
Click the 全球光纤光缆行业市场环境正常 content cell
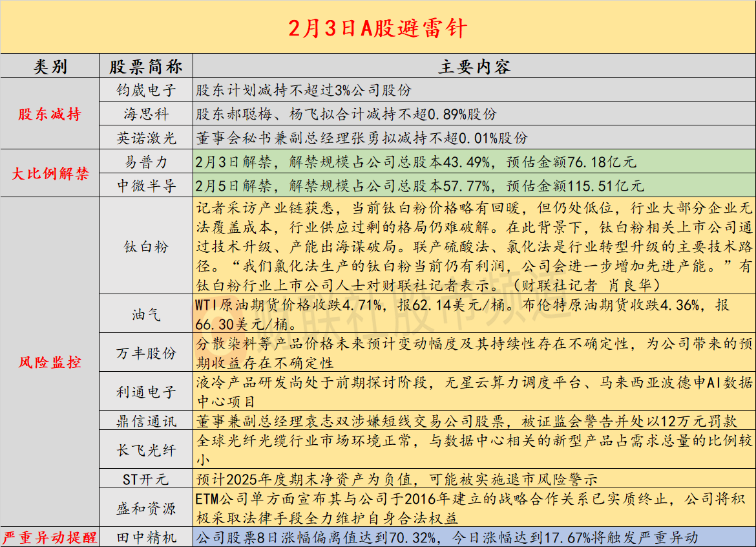click(x=474, y=449)
